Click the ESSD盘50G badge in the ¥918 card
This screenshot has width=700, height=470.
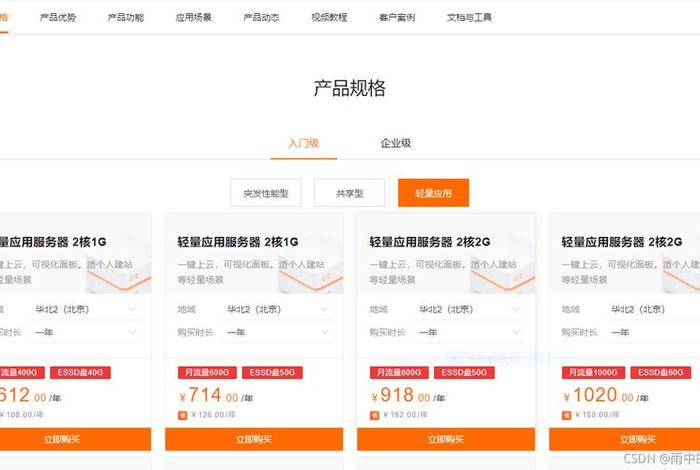pyautogui.click(x=464, y=372)
